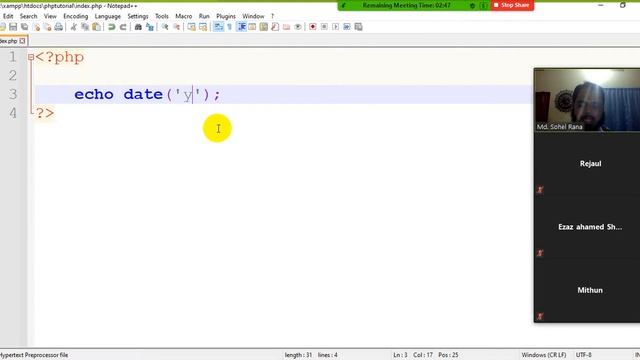Open the Encoding menu

coord(76,16)
